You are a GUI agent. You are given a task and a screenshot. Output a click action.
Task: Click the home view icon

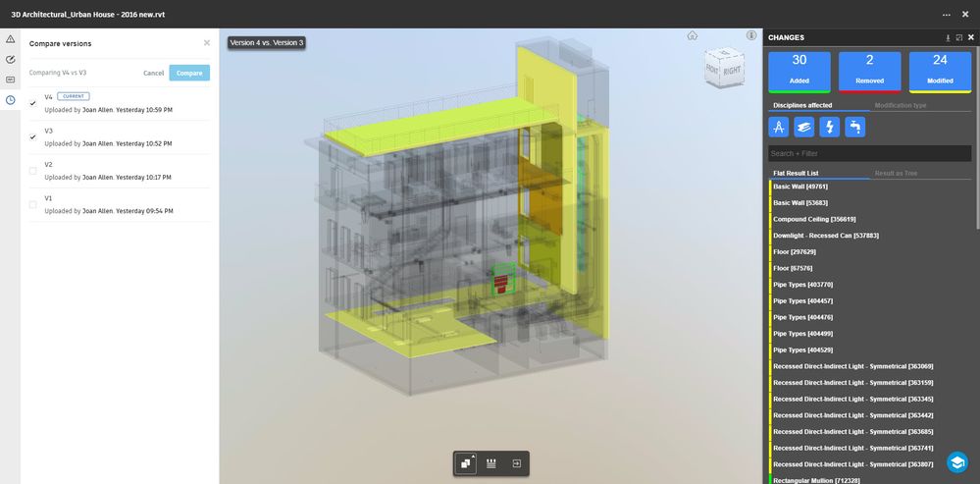692,35
